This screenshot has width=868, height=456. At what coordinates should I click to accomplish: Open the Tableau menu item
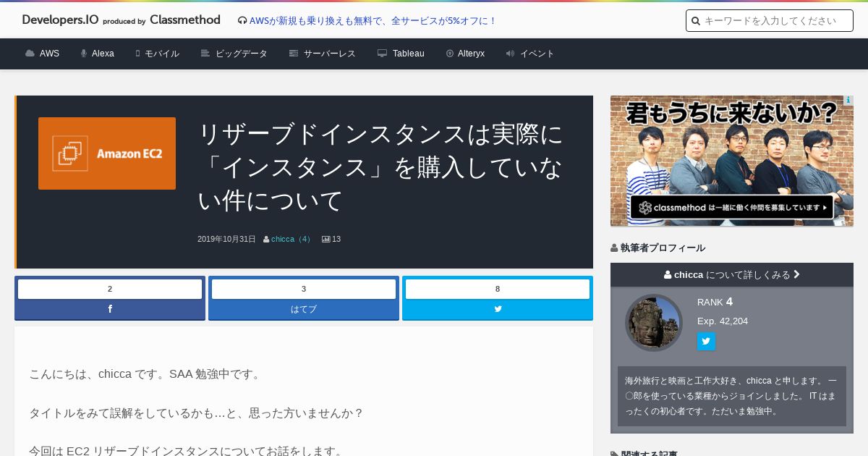click(401, 54)
